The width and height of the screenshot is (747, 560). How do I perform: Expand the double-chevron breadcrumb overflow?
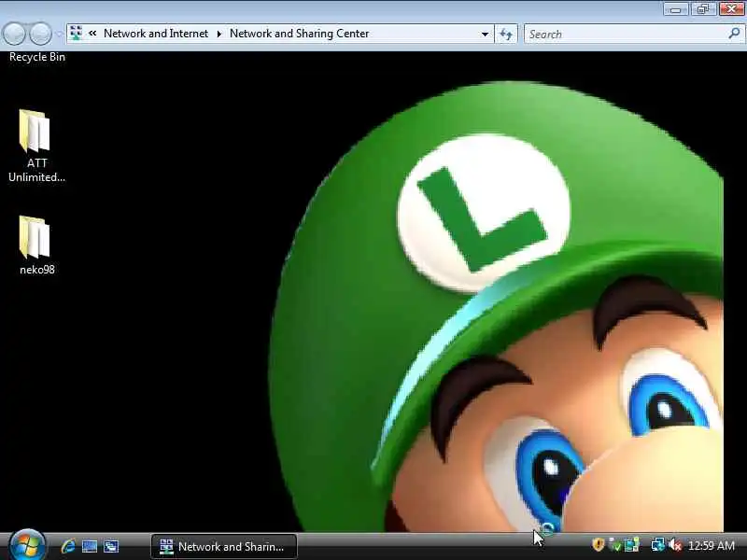pos(92,34)
